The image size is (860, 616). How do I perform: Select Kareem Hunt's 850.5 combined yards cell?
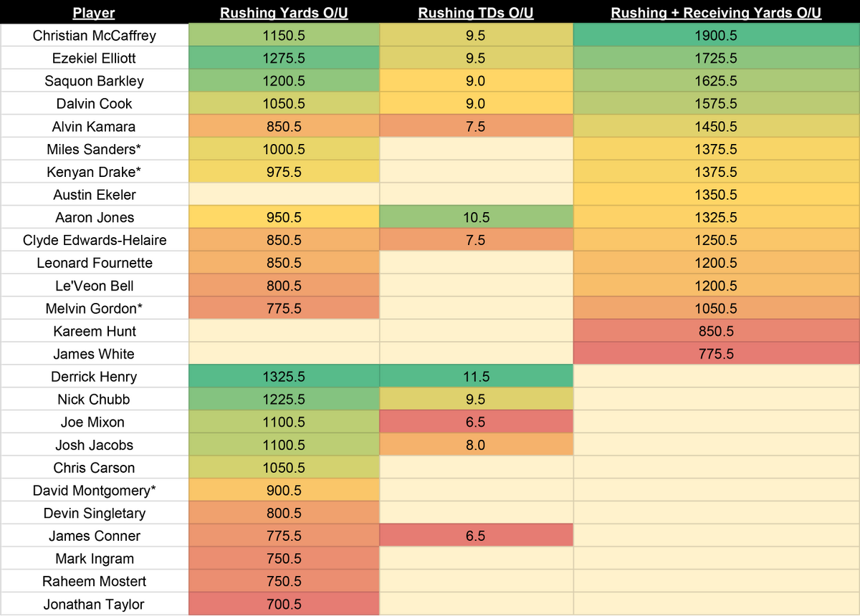pos(716,331)
